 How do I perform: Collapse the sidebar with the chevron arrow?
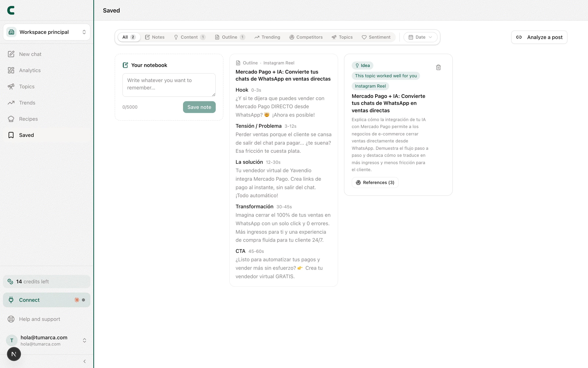click(x=85, y=361)
